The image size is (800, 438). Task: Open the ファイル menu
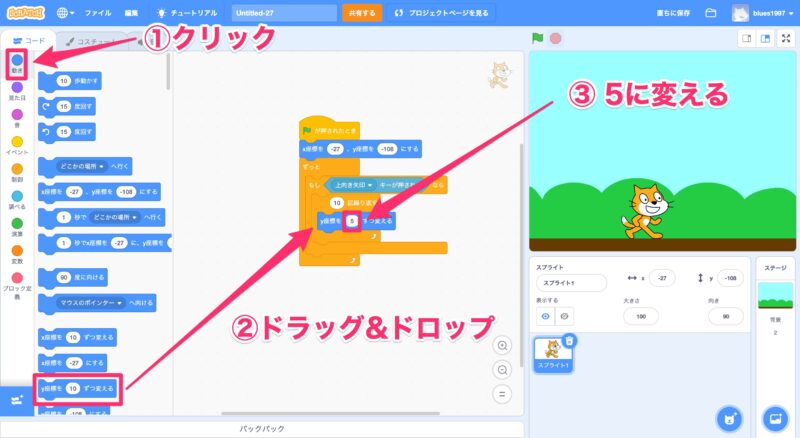[98, 13]
